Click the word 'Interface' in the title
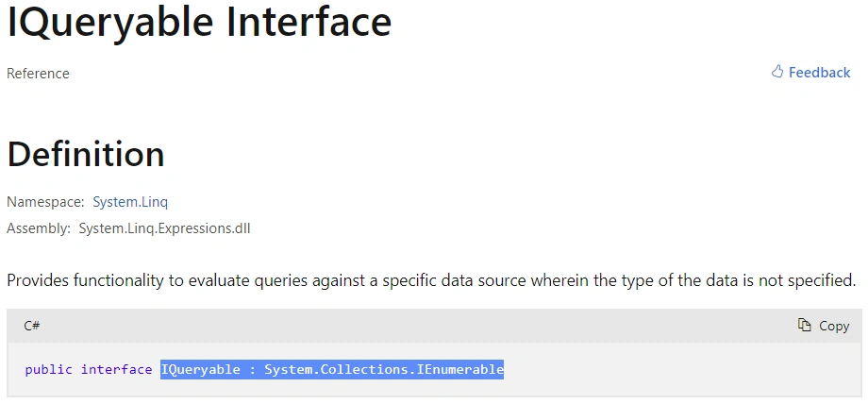 click(x=309, y=22)
